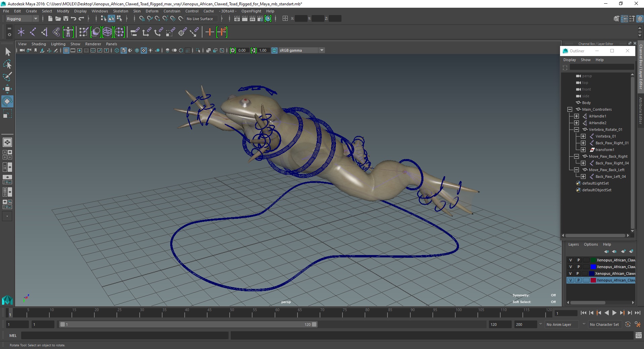Save the scene with the floppy disk icon
644x349 pixels.
(66, 19)
